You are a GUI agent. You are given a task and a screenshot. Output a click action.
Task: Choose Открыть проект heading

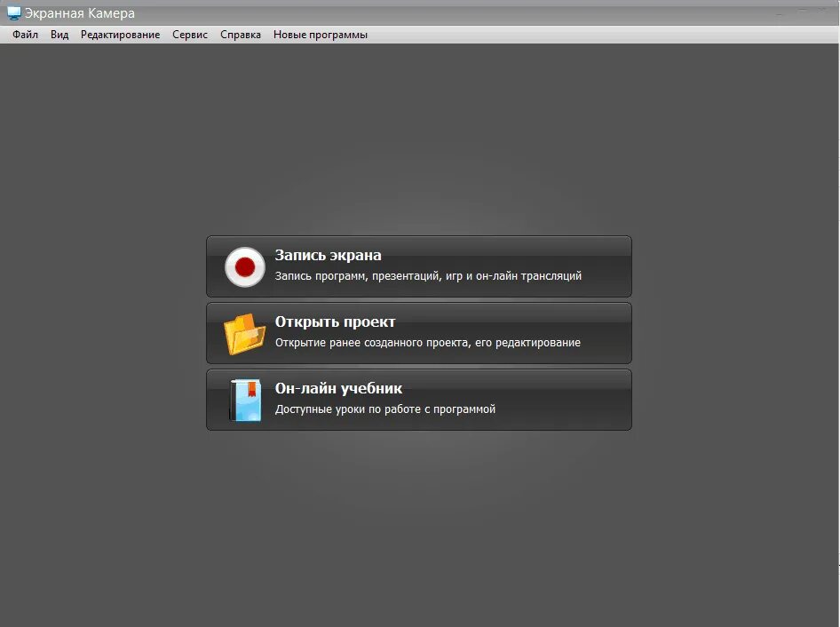[x=335, y=321]
